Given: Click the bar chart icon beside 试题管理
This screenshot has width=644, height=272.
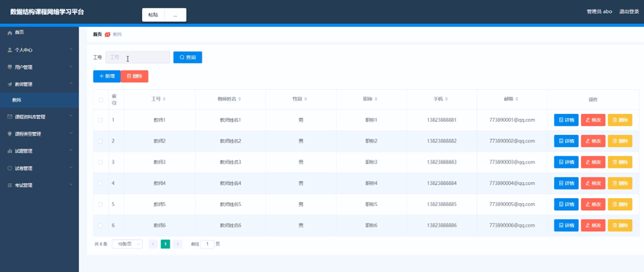Looking at the screenshot, I should [x=10, y=151].
